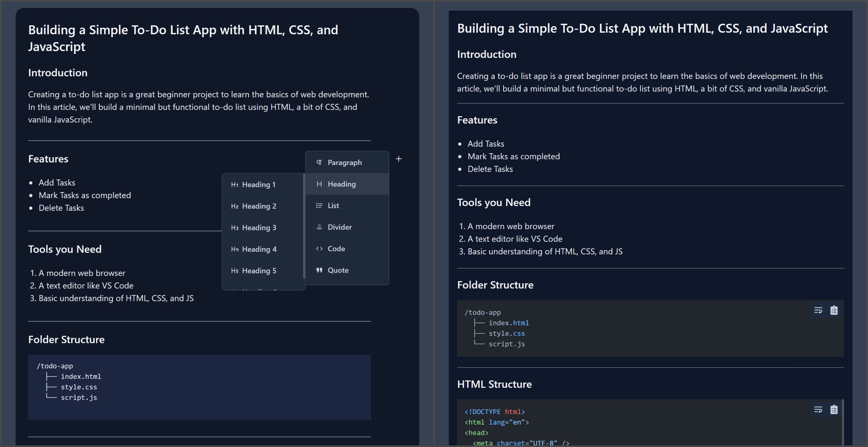Click the preview pane main title
Viewport: 868px width, 447px height.
pos(642,28)
